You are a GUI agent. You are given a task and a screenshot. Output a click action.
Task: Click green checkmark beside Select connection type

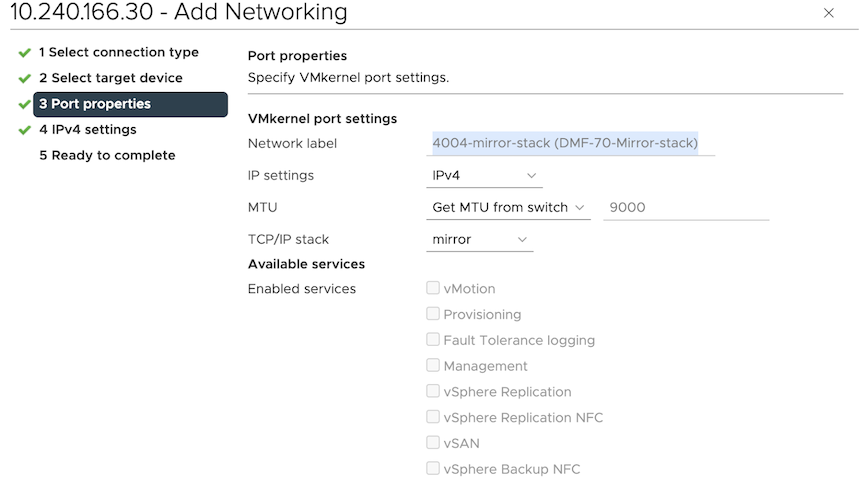click(x=24, y=53)
